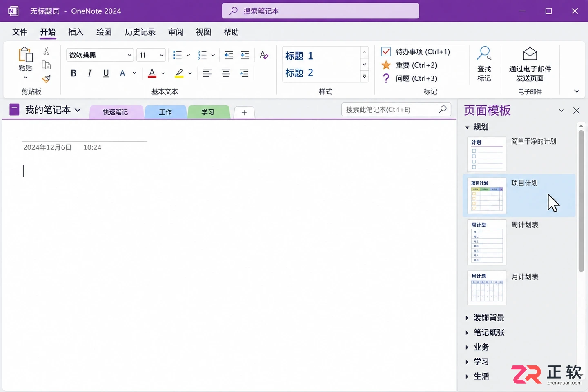Increase the indent level
This screenshot has width=588, height=392.
pyautogui.click(x=245, y=55)
